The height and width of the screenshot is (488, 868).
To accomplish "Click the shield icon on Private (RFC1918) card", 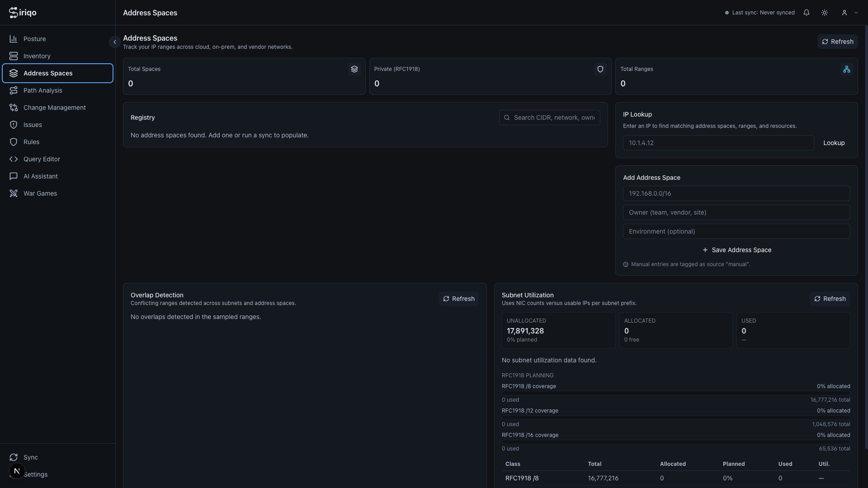I will point(600,69).
